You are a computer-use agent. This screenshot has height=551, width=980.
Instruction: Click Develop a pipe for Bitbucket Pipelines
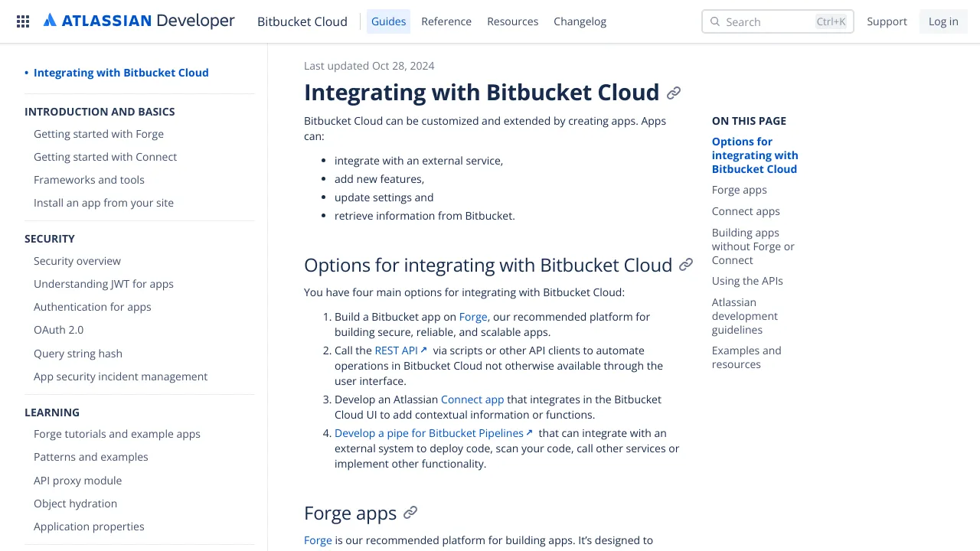429,433
